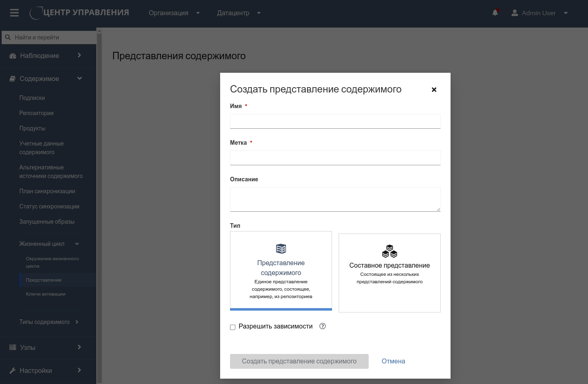Open Ключи активации menu item

(46, 294)
